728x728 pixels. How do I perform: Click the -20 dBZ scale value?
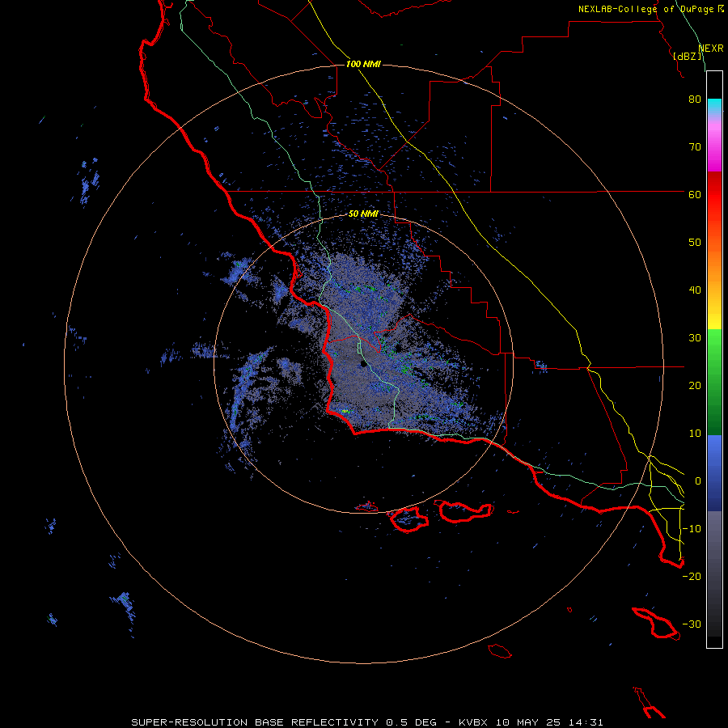pos(692,577)
